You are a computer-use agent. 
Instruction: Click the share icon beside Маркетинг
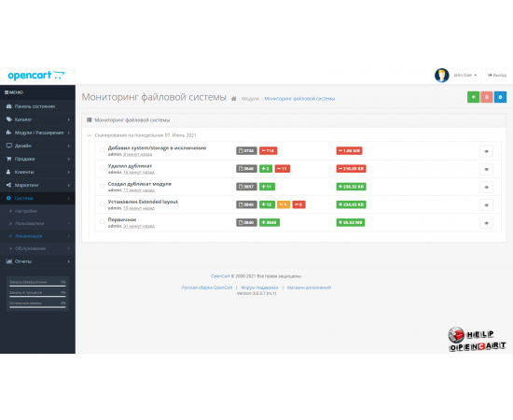pos(8,185)
